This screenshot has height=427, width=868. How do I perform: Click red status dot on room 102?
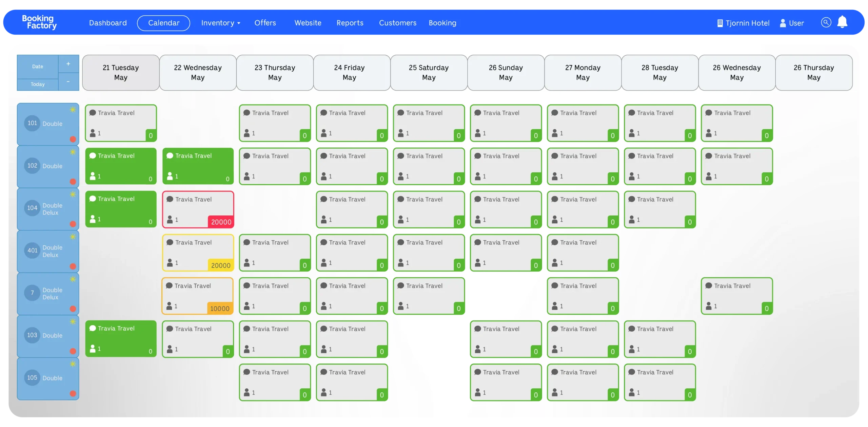point(73,182)
